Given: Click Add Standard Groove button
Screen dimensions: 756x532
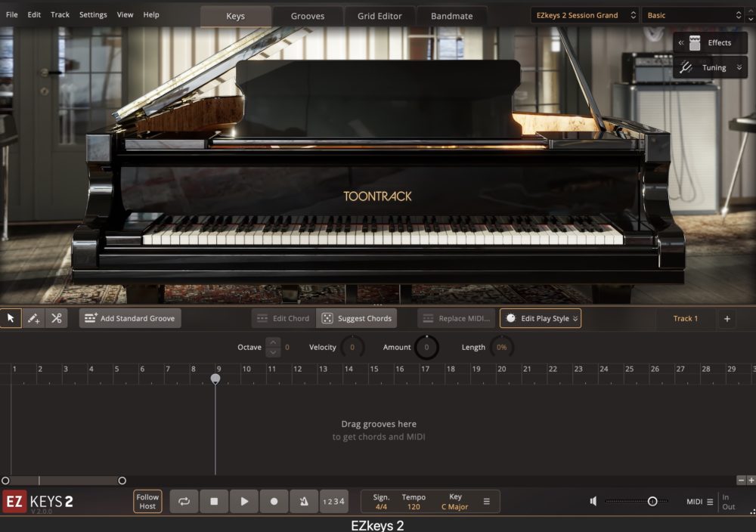Looking at the screenshot, I should (x=130, y=318).
